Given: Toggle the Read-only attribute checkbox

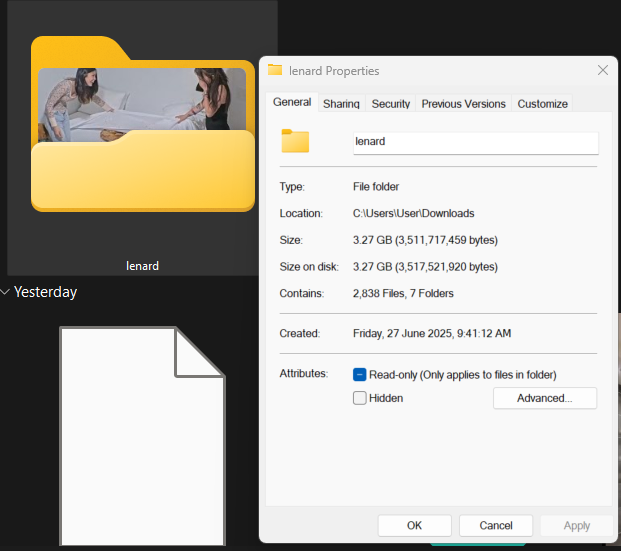Looking at the screenshot, I should (360, 375).
